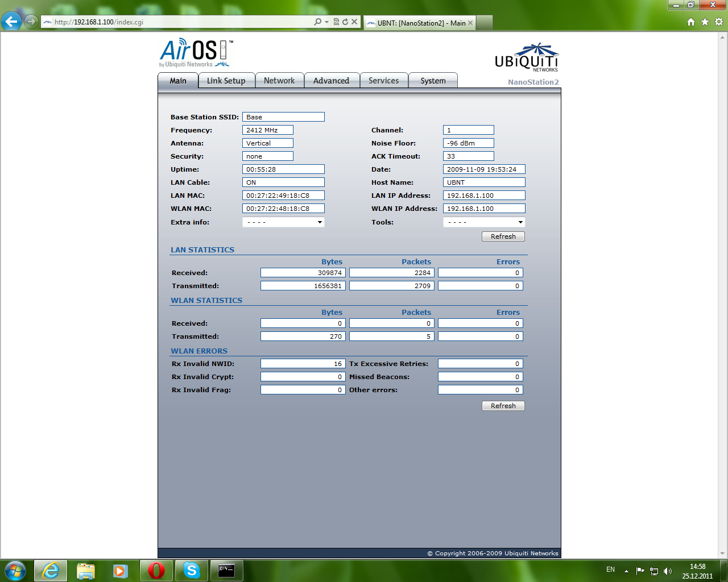Screen dimensions: 728x582
Task: Open the Windows Start menu
Action: [x=15, y=571]
